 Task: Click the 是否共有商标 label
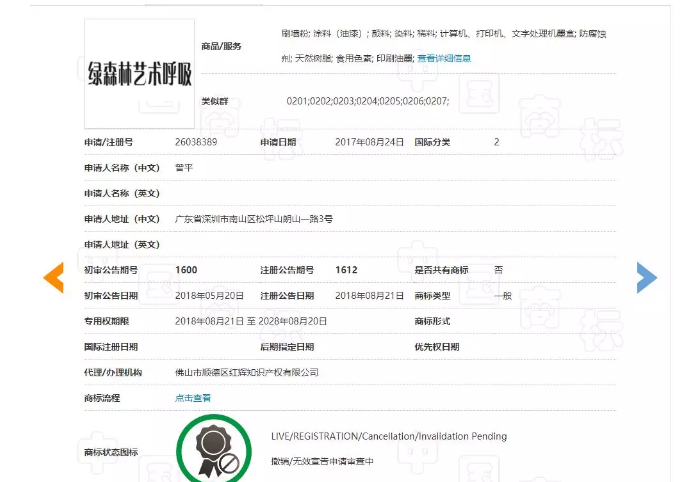[x=441, y=270]
